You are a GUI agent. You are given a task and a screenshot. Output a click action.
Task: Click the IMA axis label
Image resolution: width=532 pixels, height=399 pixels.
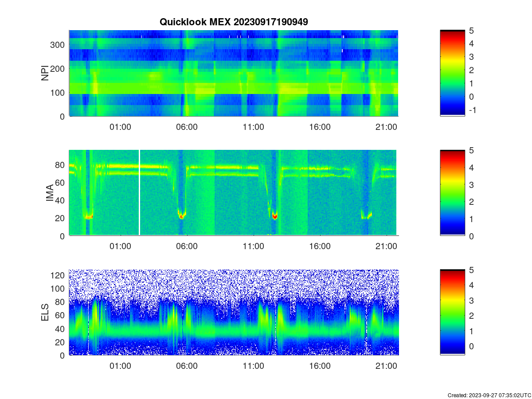50,193
